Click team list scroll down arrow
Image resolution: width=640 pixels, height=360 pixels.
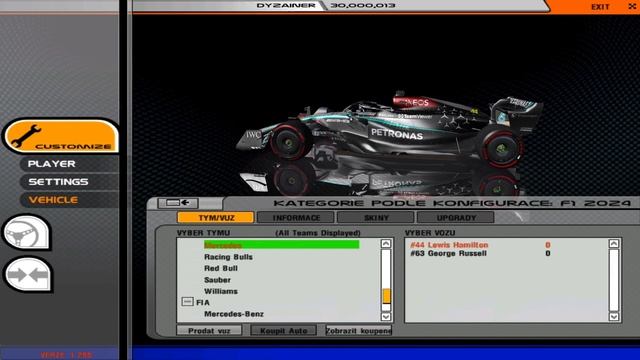[x=386, y=316]
